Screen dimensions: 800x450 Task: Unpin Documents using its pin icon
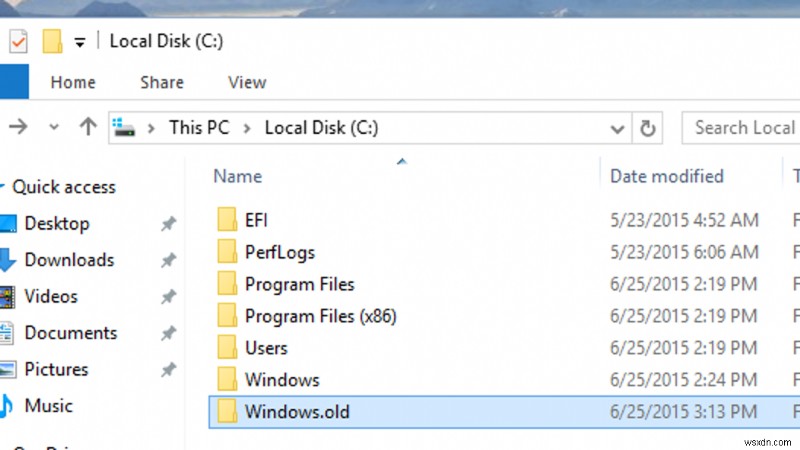[169, 333]
